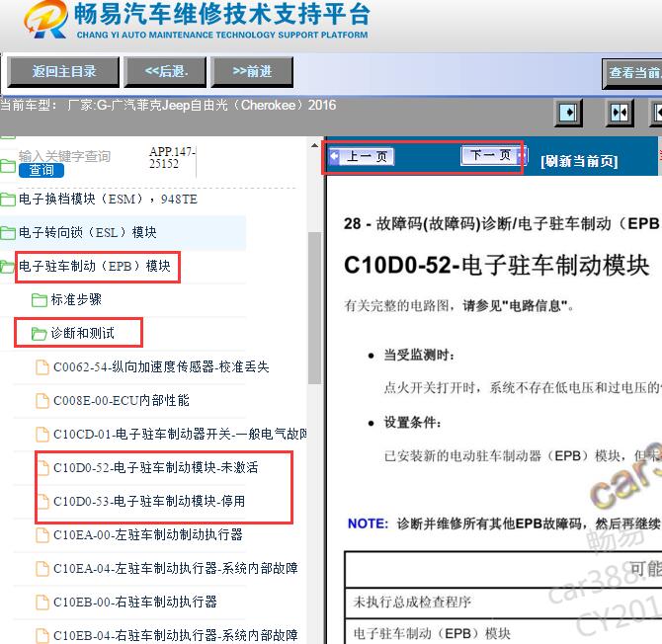Open C10EA-00-左驻车制动制动执行器 document
Image resolution: width=662 pixels, height=644 pixels.
click(148, 534)
